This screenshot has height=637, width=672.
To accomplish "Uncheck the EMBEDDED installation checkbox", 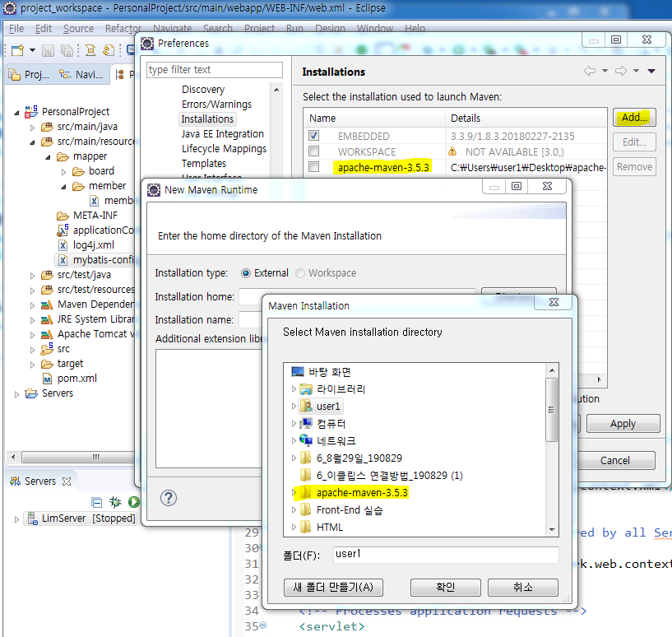I will (x=313, y=136).
